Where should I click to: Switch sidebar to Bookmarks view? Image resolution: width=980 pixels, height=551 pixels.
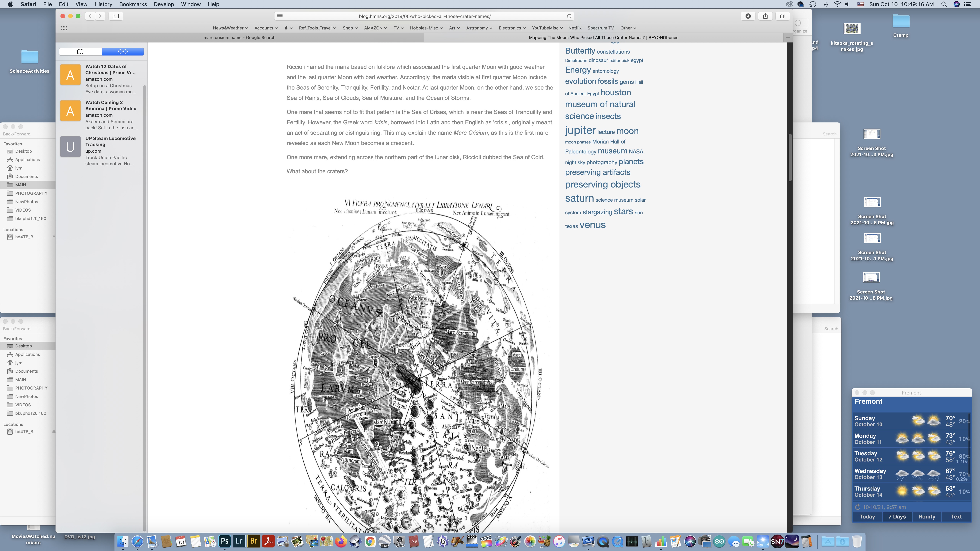80,51
